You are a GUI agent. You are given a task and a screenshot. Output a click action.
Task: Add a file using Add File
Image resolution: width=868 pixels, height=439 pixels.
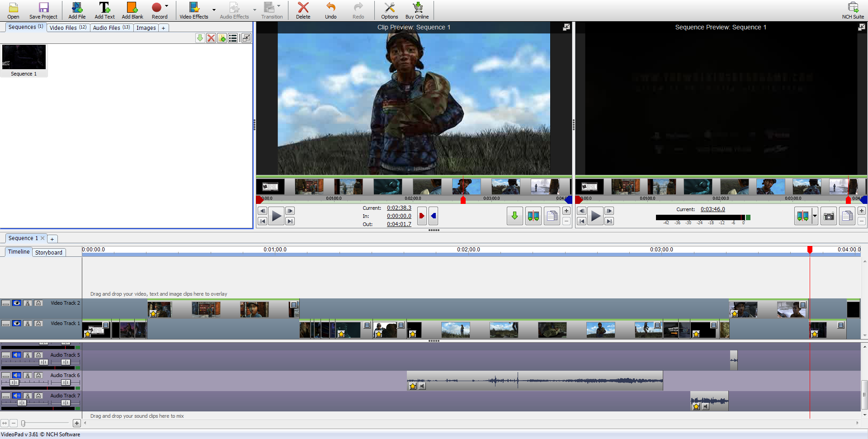click(77, 10)
